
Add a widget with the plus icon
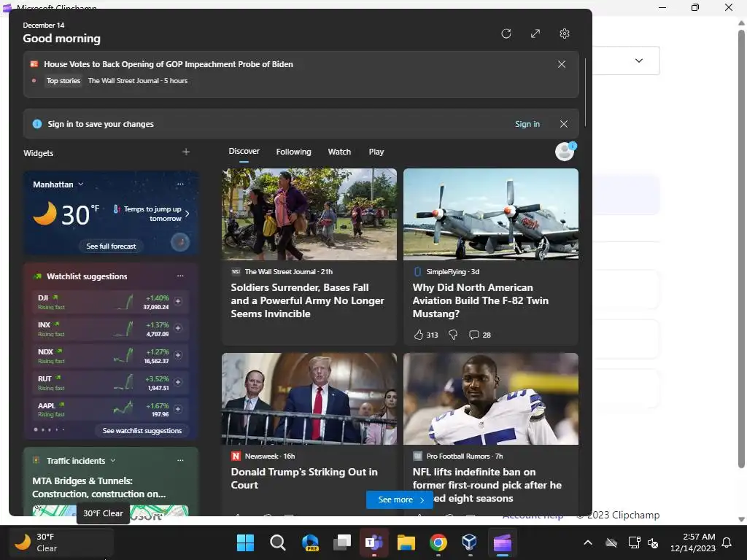click(186, 152)
